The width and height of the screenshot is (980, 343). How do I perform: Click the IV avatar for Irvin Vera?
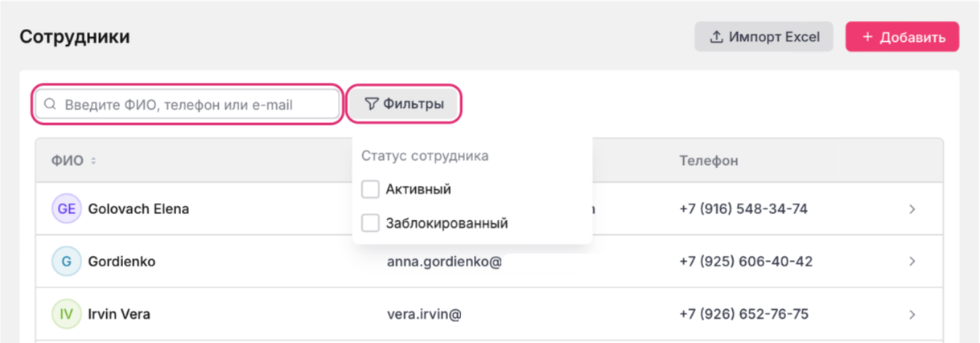67,314
